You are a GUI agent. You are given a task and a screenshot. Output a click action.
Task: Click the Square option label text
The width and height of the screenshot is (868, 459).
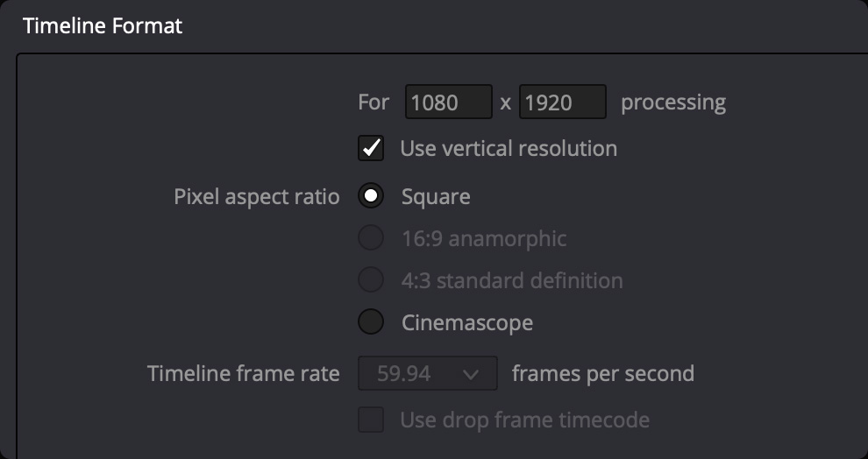pos(436,196)
